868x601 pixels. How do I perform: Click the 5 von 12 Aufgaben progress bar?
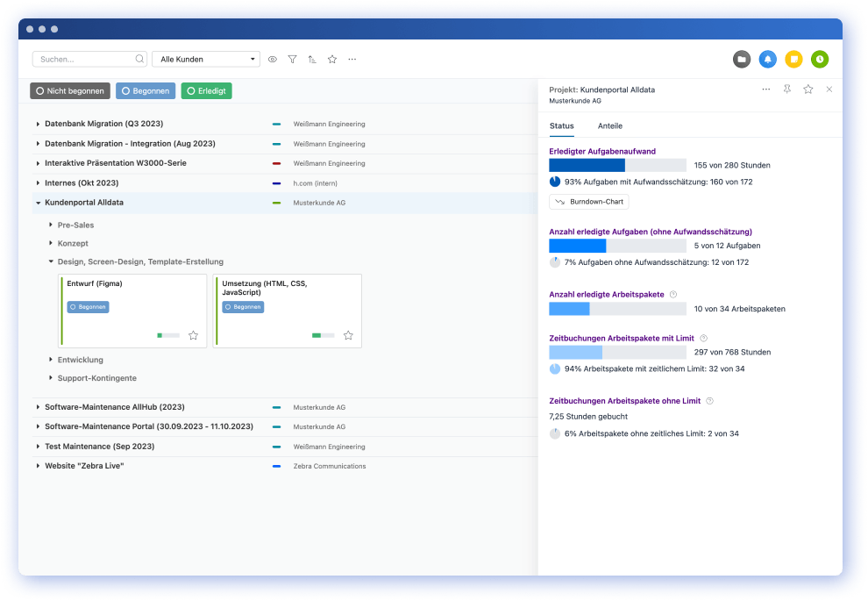[618, 246]
